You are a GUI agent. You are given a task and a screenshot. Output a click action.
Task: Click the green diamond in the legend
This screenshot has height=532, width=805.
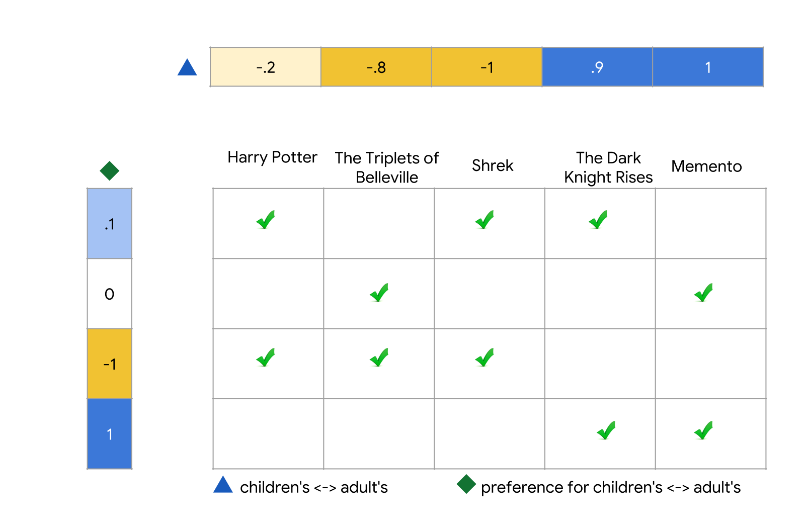pos(466,484)
